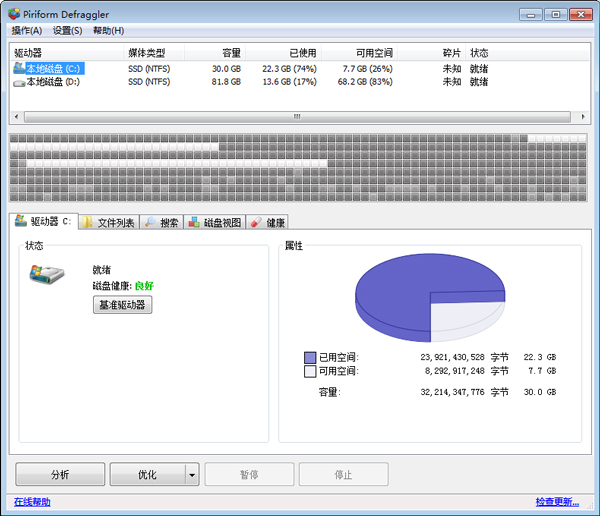This screenshot has height=516, width=600.
Task: Click the blocks icon on the 磁盘视图 tab
Action: pyautogui.click(x=194, y=222)
